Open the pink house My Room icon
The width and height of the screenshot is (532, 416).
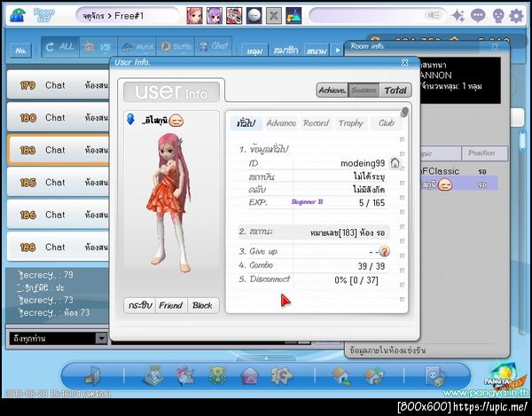[x=250, y=376]
